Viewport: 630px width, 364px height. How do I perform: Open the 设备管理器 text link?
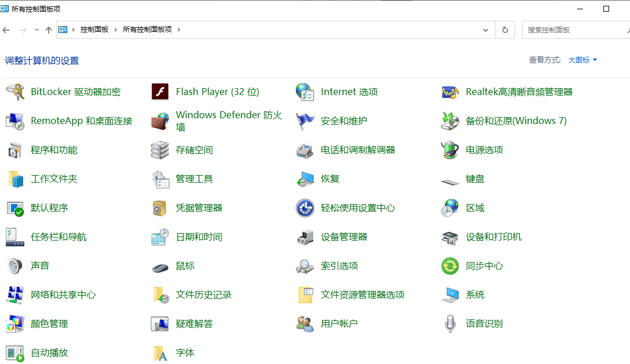click(344, 237)
